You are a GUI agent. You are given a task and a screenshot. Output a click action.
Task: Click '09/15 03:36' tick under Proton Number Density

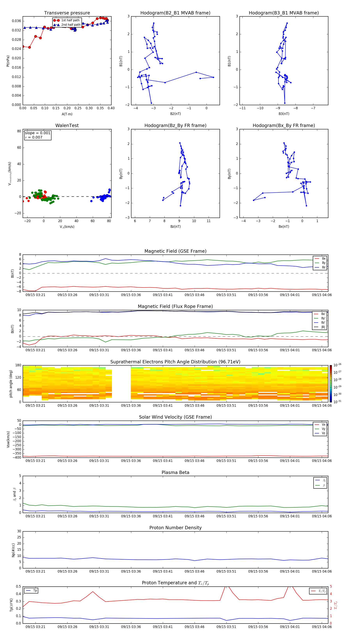131,571
